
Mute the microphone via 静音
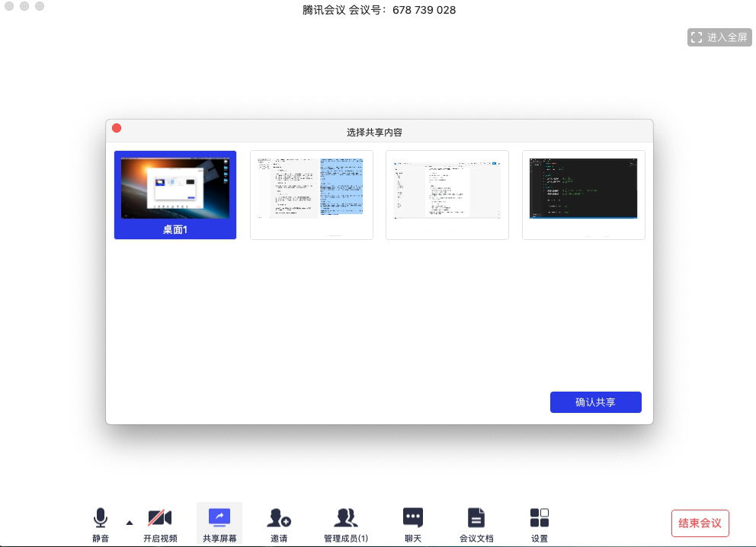click(x=100, y=523)
